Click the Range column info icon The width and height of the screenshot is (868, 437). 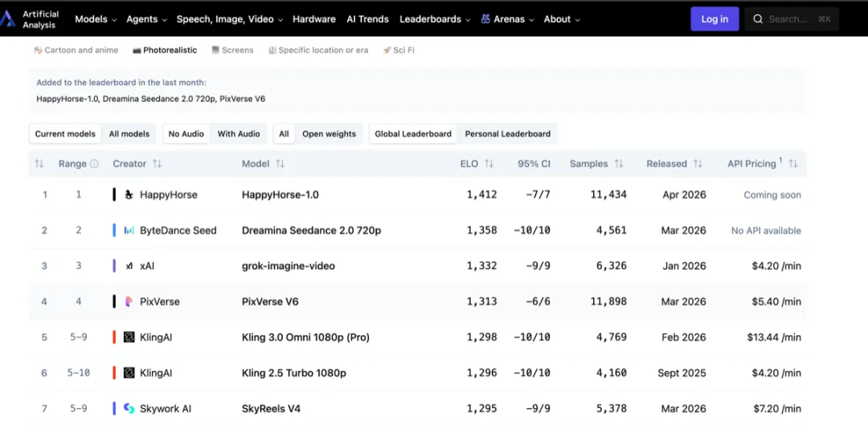pos(94,164)
